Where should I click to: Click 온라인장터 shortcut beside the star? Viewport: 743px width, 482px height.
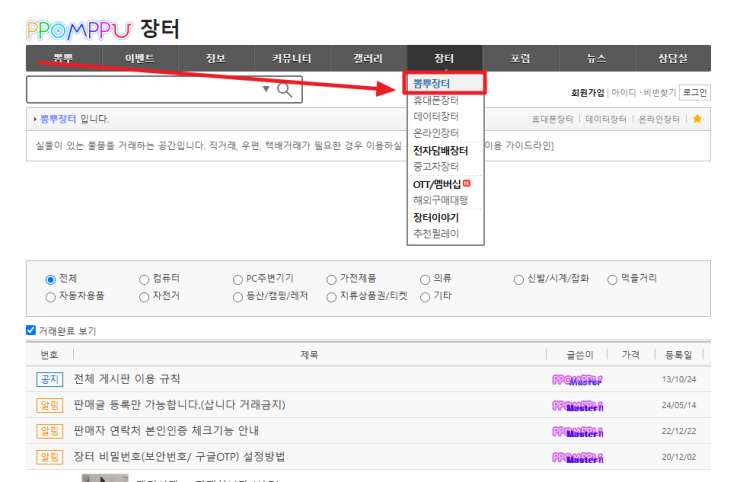(x=659, y=119)
